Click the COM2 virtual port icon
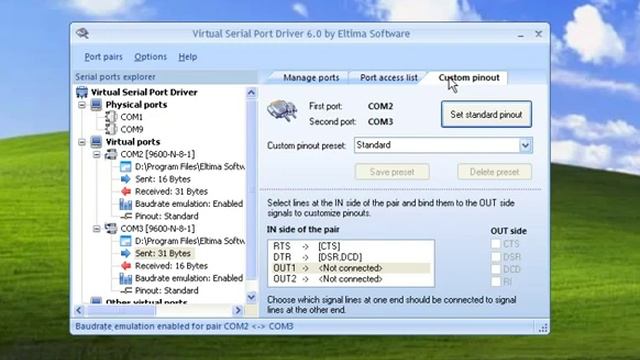640x360 pixels. tap(111, 154)
